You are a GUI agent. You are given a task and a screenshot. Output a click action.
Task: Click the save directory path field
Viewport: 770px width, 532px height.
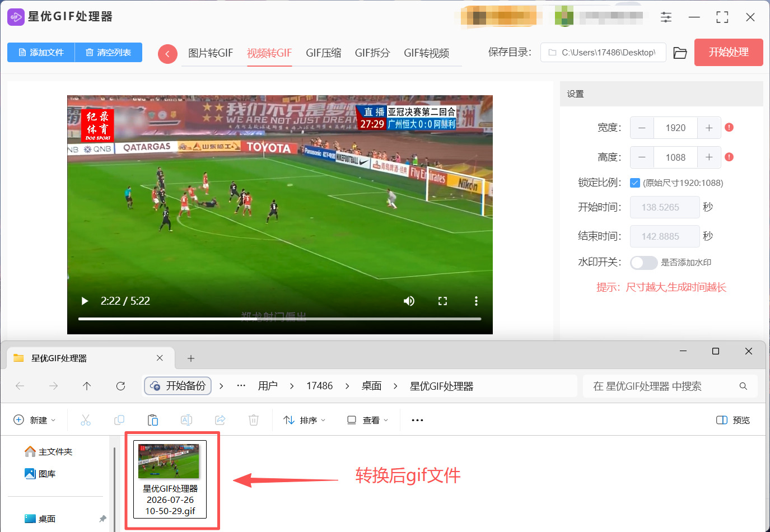click(603, 52)
